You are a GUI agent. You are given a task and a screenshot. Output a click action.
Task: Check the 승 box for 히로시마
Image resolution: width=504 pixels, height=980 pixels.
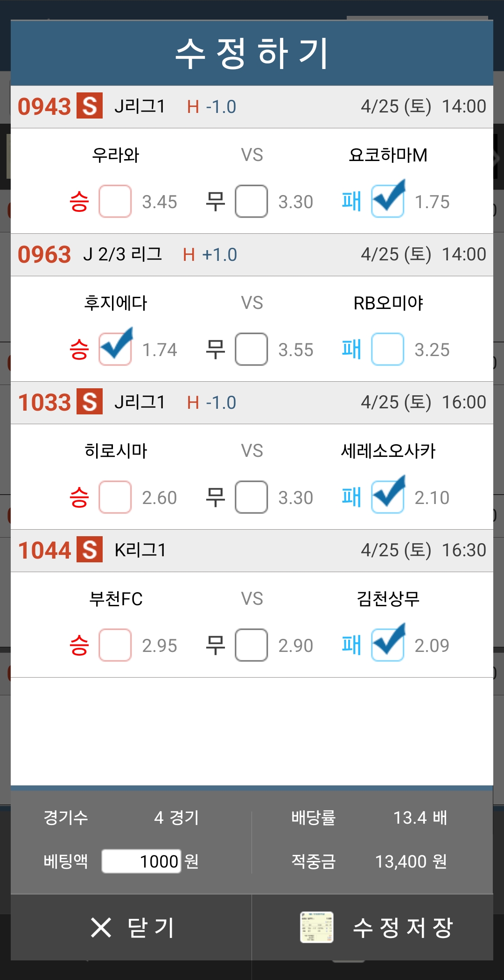tap(115, 497)
